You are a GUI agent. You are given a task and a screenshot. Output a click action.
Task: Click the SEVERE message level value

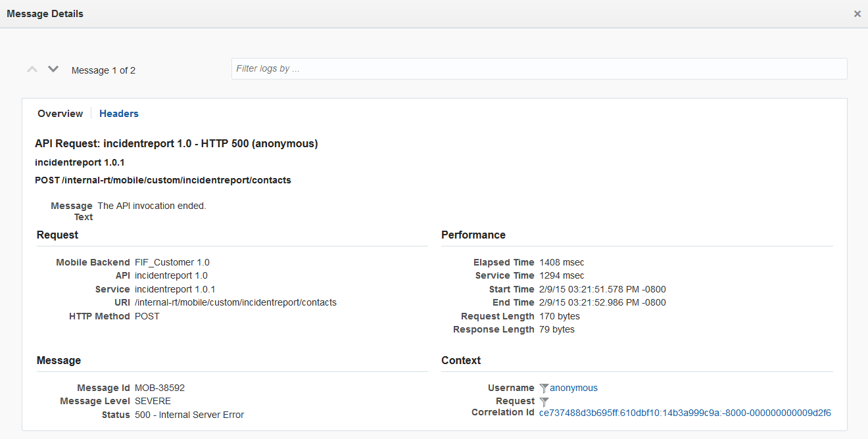tap(153, 401)
